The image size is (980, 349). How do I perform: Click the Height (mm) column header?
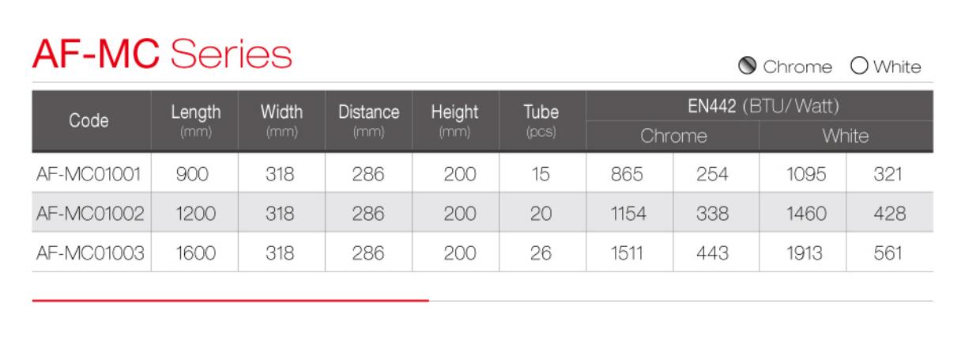[x=455, y=121]
